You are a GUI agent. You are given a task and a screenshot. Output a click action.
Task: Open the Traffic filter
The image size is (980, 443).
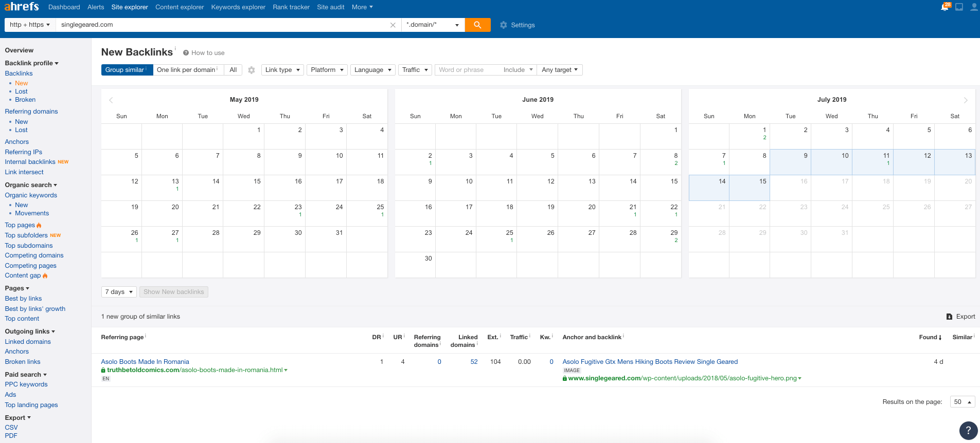pos(415,70)
